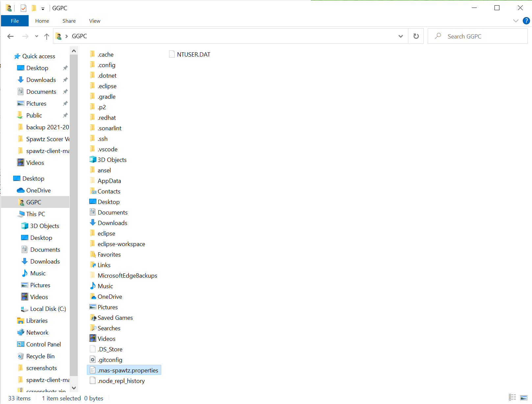Switch to Details view in status bar
The width and height of the screenshot is (532, 404).
[513, 397]
